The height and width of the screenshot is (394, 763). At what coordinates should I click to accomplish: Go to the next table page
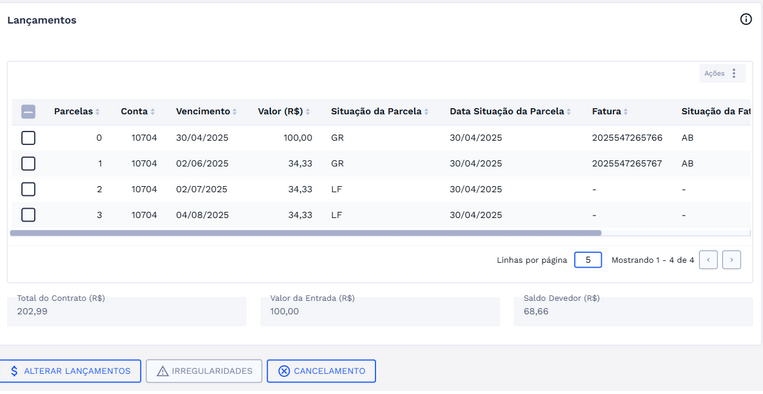(731, 260)
